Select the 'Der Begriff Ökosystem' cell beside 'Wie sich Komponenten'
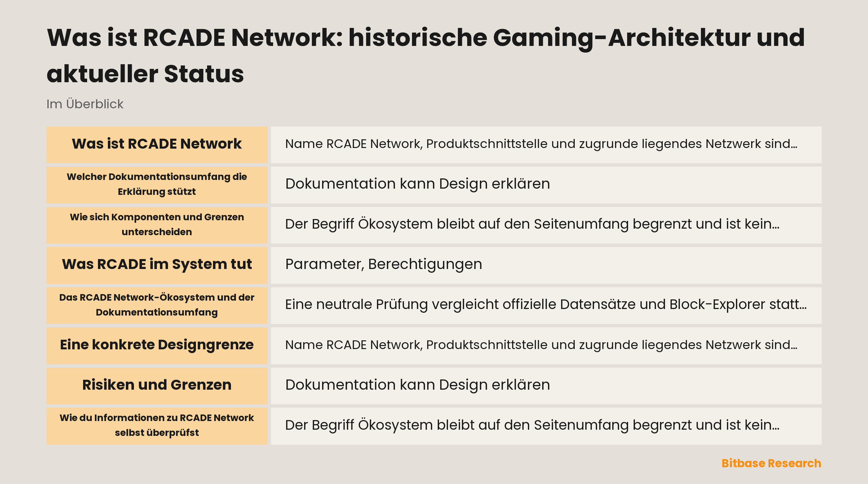The width and height of the screenshot is (868, 484). pos(546,225)
